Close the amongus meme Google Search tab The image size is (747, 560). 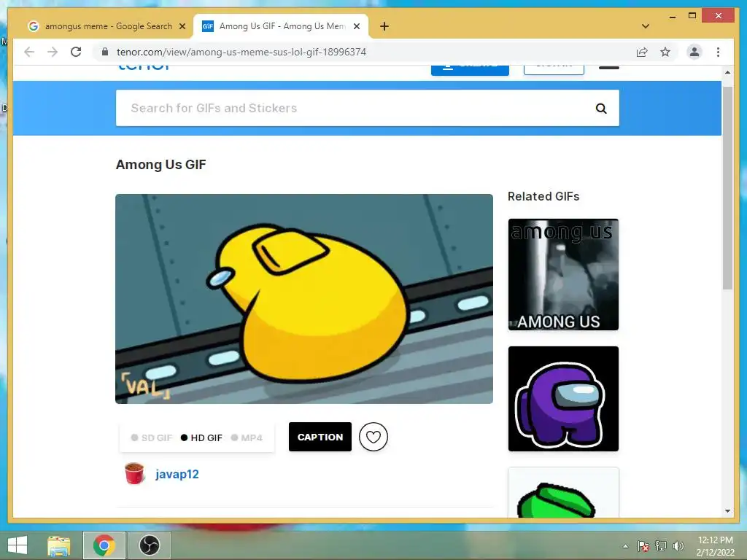pos(182,27)
